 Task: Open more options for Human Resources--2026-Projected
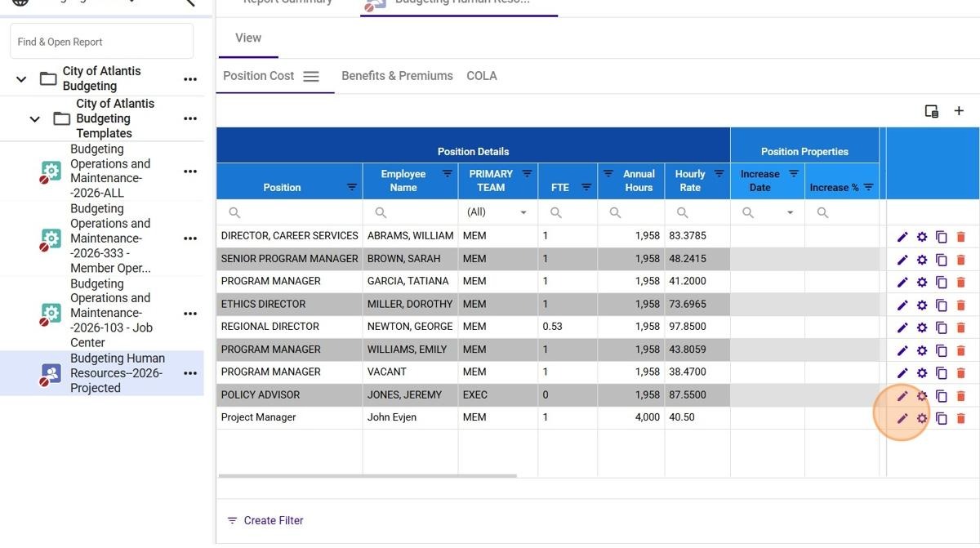click(x=190, y=373)
